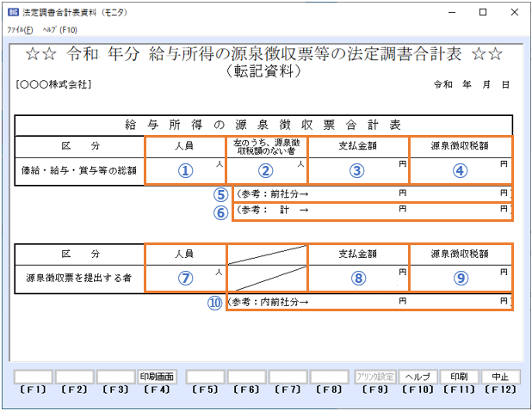Click the blank button above F1

[34, 377]
